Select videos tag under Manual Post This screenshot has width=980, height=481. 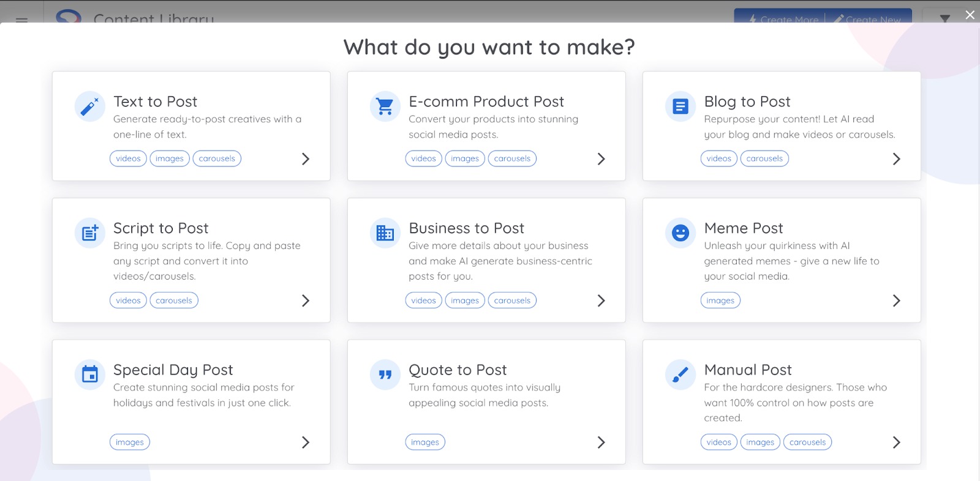718,442
